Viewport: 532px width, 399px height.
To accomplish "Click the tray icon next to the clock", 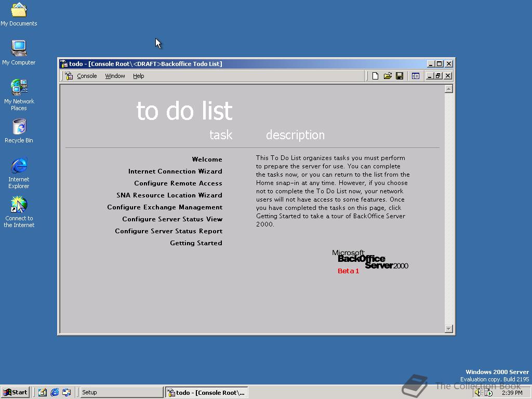I will (488, 393).
